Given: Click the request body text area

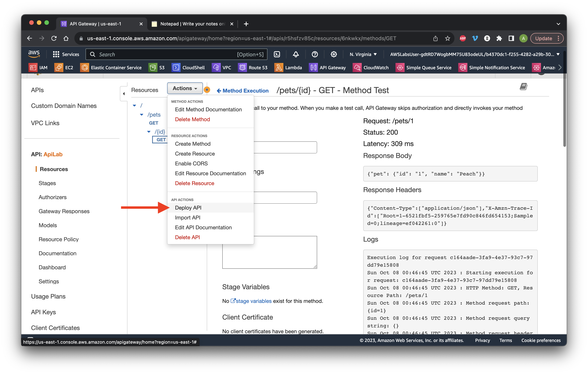Looking at the screenshot, I should point(270,252).
